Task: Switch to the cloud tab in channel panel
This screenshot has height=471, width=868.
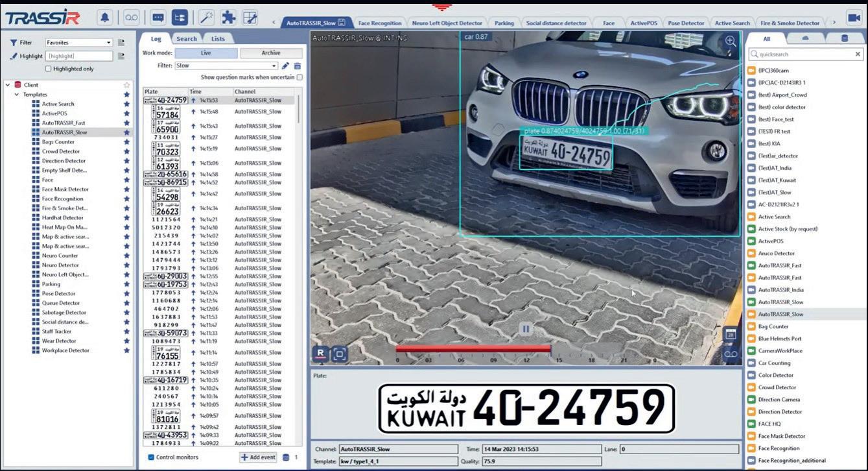Action: click(806, 39)
